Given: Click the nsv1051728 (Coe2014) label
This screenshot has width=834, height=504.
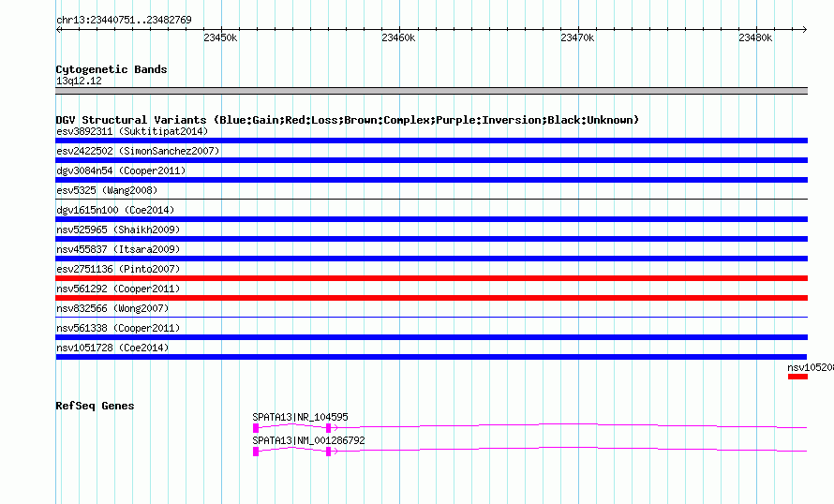Looking at the screenshot, I should [x=112, y=348].
